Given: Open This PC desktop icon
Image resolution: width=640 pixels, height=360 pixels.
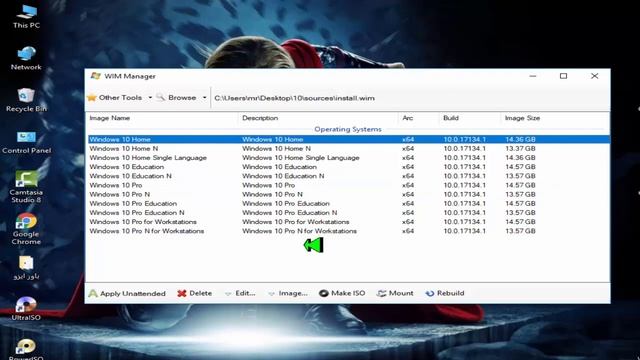Looking at the screenshot, I should 26,16.
